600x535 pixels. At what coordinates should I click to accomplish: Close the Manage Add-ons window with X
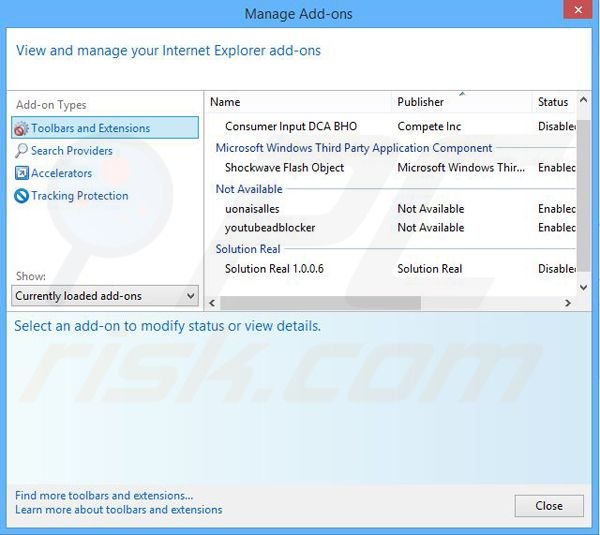(x=578, y=10)
